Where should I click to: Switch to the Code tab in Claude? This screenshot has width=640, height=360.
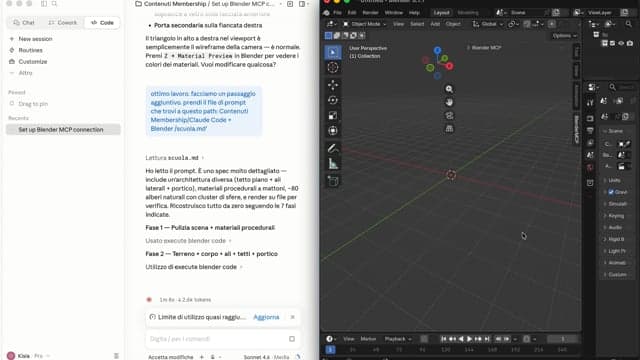point(102,22)
